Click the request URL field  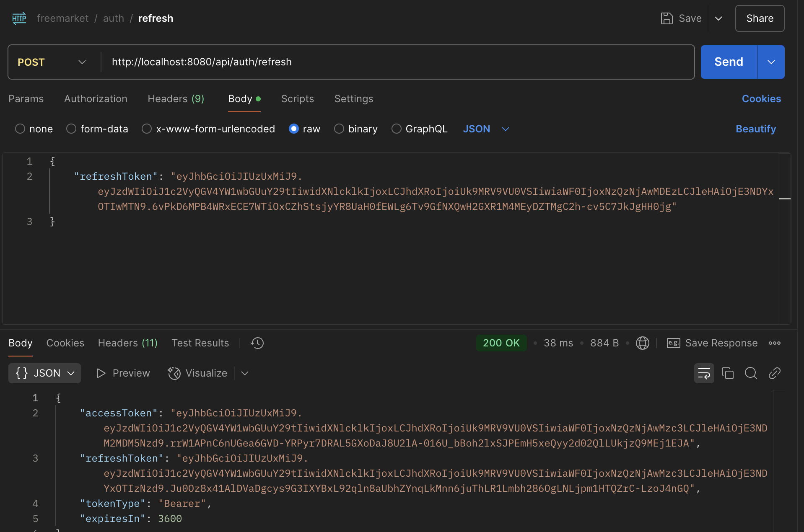(397, 62)
